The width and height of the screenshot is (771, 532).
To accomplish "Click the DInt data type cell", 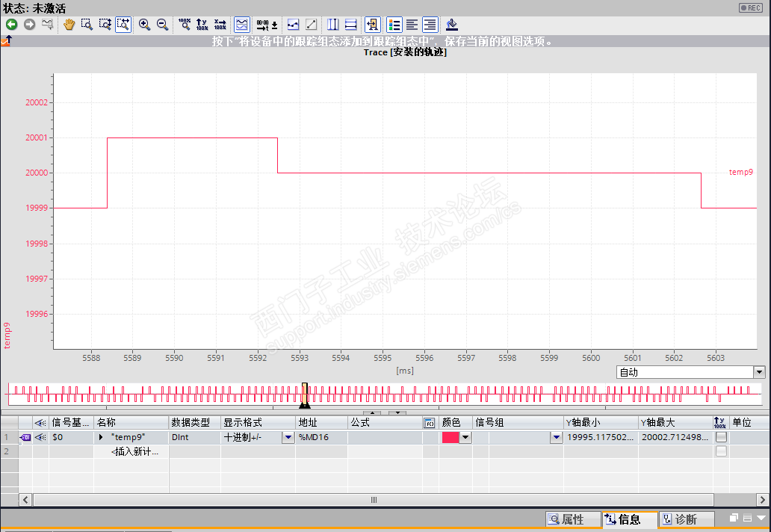I will [195, 437].
